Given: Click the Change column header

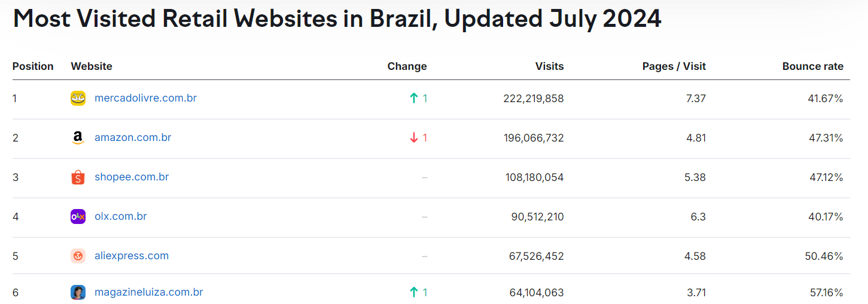Looking at the screenshot, I should [x=407, y=66].
